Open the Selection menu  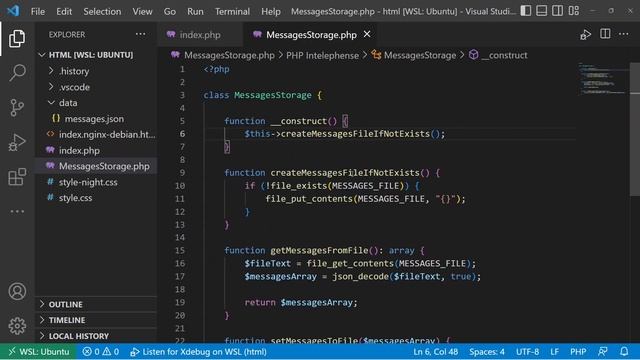pyautogui.click(x=102, y=11)
